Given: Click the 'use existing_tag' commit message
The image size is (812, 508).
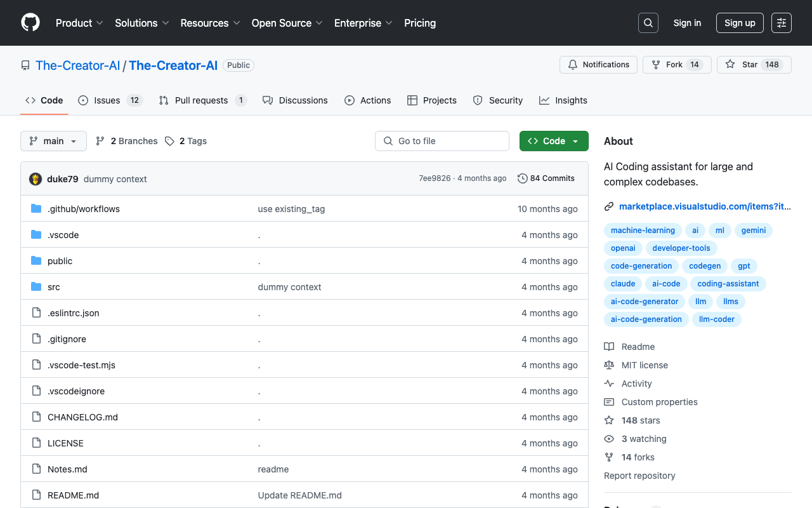Looking at the screenshot, I should pos(291,209).
